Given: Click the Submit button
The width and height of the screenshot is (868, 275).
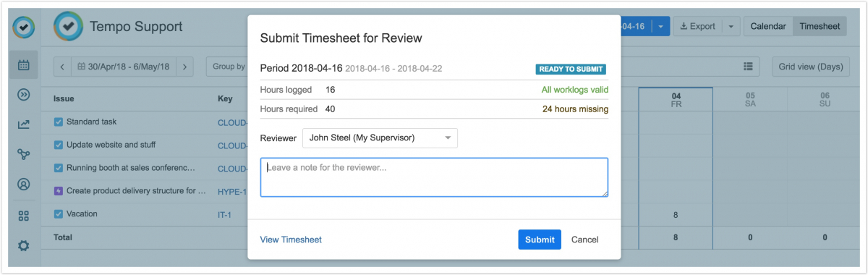Looking at the screenshot, I should (540, 240).
